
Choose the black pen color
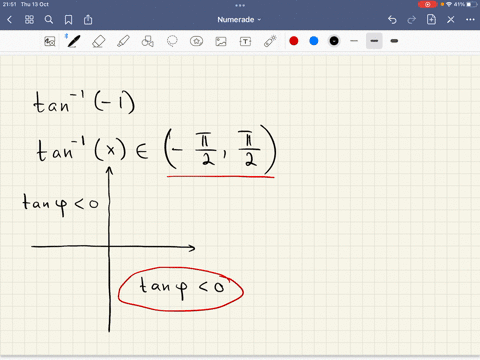[334, 41]
